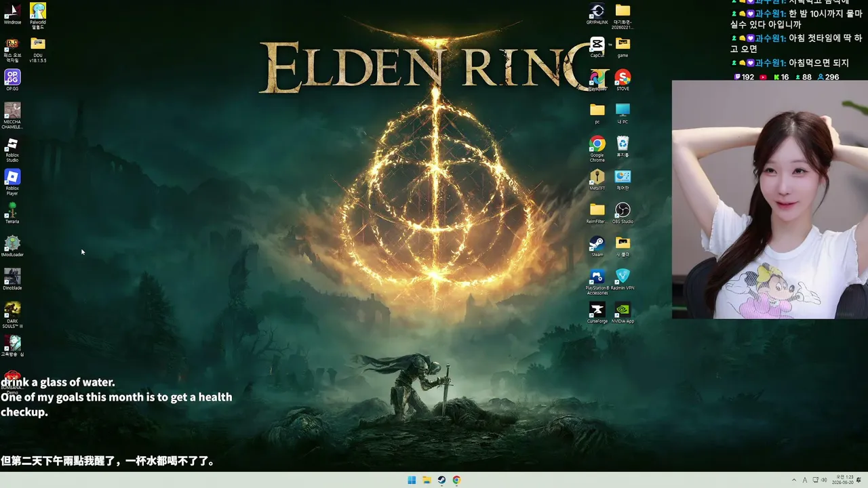Viewport: 868px width, 488px height.
Task: Toggle the input language indicator
Action: click(x=805, y=481)
